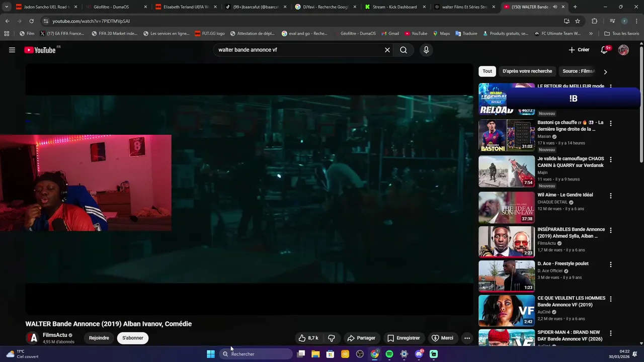Open the tab search dropdown arrow
The height and width of the screenshot is (362, 644).
point(6,7)
